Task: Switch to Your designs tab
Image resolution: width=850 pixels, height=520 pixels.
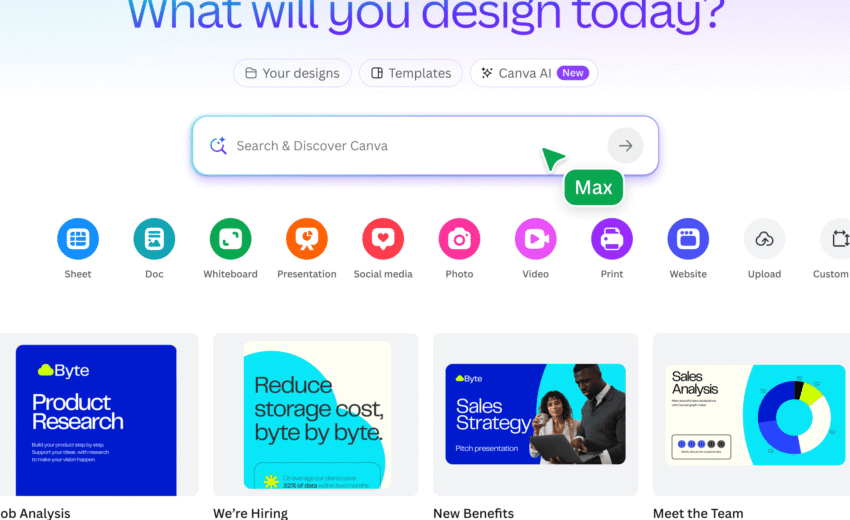Action: [292, 73]
